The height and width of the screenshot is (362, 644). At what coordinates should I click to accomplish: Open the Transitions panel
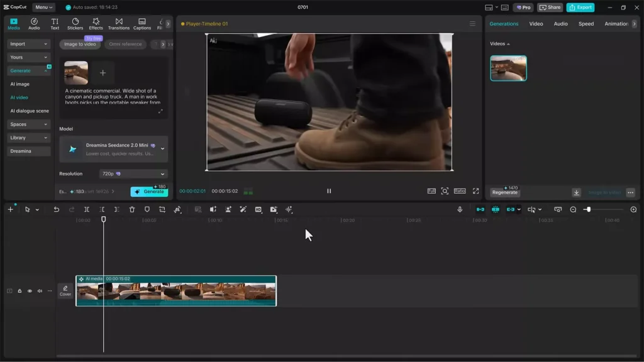click(119, 24)
